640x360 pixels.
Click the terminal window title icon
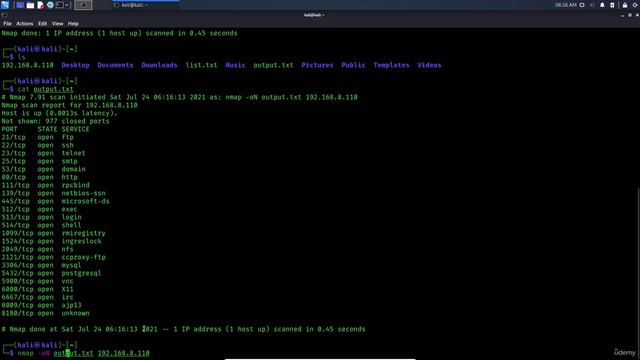tap(4, 15)
